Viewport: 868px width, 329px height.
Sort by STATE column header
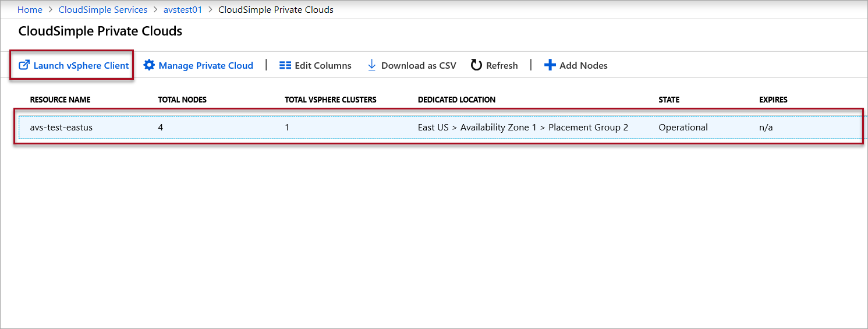tap(669, 100)
